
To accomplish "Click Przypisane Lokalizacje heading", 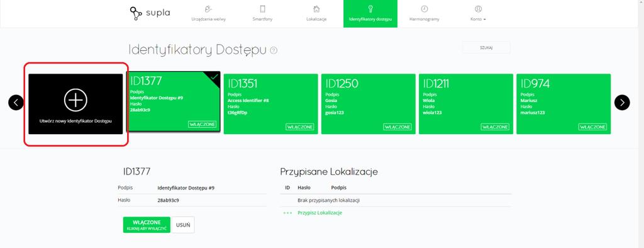I will [x=329, y=171].
